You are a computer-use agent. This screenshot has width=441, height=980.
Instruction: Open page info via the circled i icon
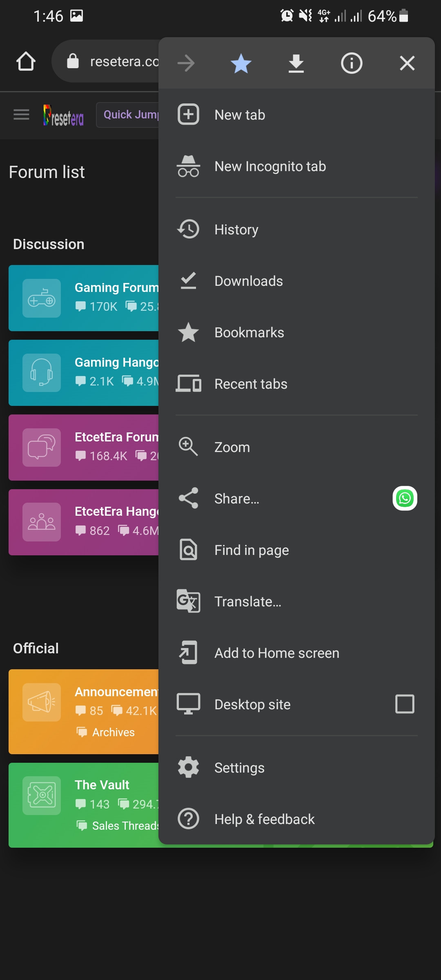click(352, 63)
